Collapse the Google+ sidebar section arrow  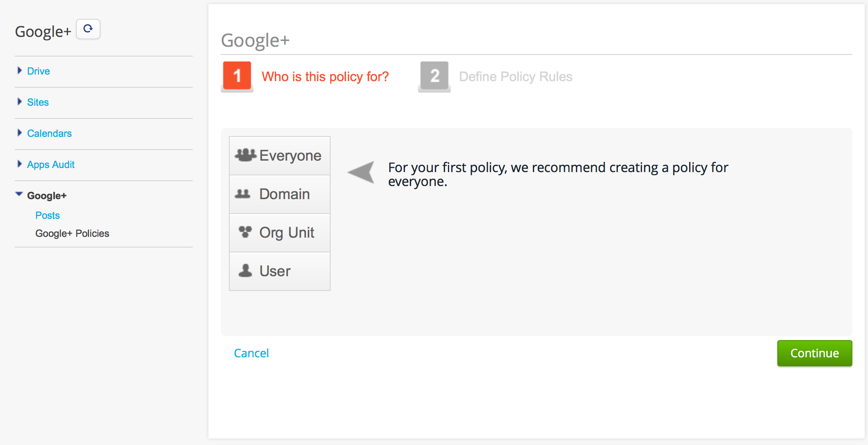click(x=19, y=194)
